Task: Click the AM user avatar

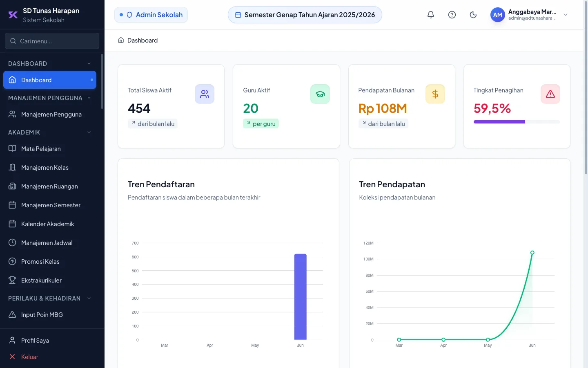Action: point(498,15)
